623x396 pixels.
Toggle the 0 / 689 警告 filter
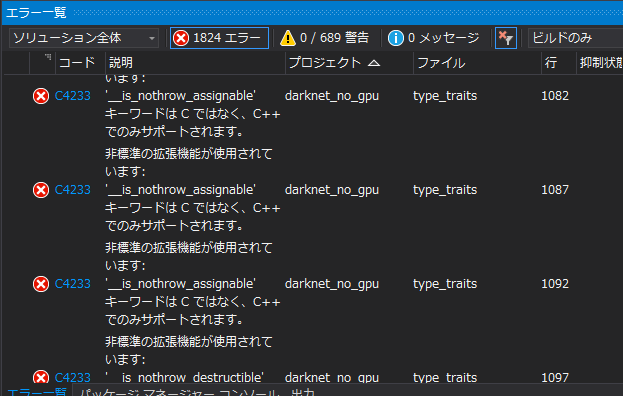(x=325, y=38)
